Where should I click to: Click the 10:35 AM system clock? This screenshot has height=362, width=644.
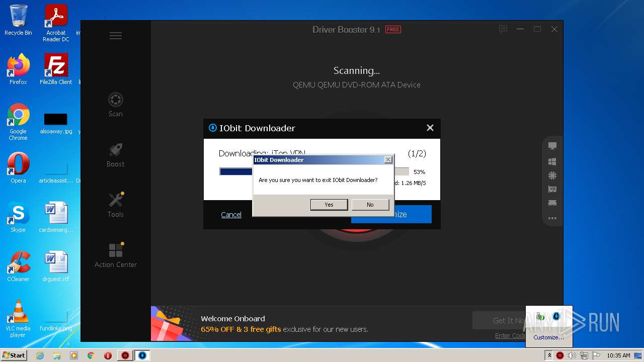618,355
